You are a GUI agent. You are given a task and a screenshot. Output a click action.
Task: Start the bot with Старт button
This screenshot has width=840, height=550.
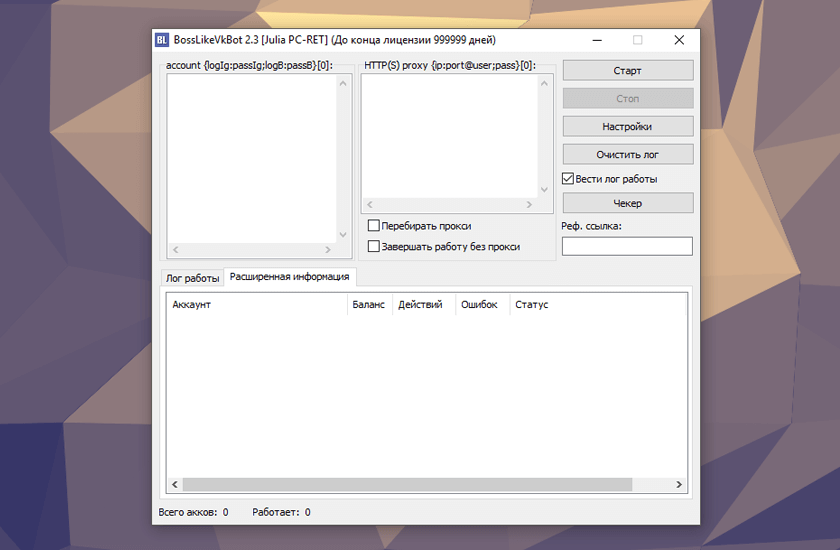pos(628,71)
